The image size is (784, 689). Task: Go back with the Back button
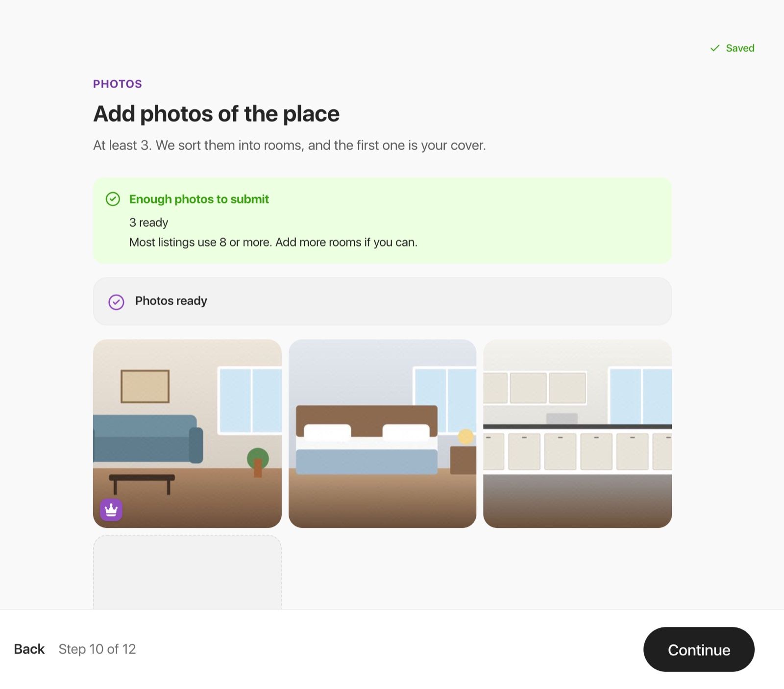[29, 649]
